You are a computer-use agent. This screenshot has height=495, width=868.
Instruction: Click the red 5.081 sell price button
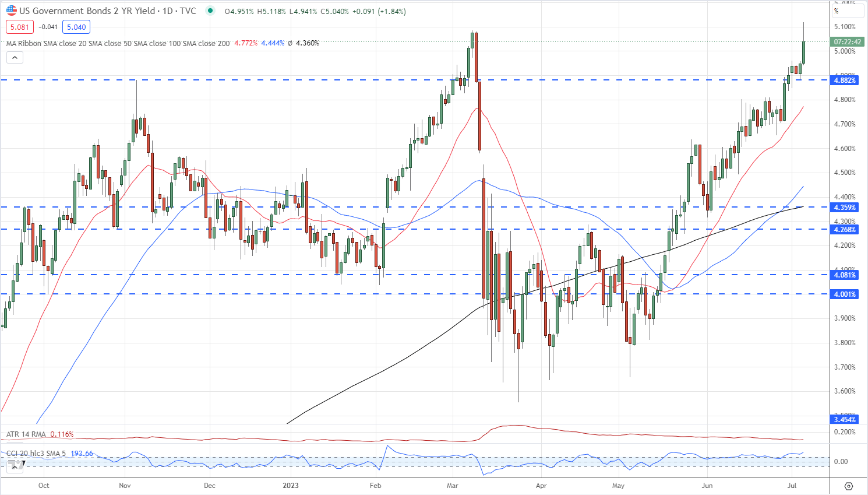click(19, 27)
